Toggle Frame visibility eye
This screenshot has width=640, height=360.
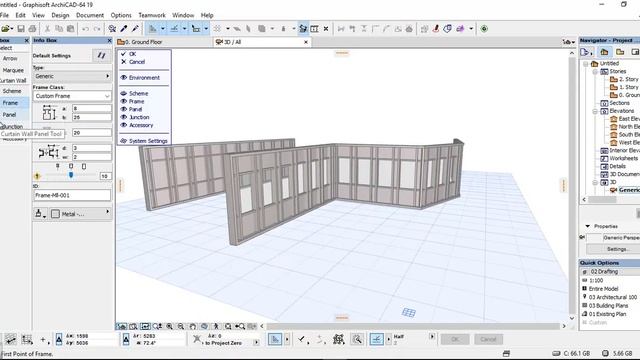[124, 101]
